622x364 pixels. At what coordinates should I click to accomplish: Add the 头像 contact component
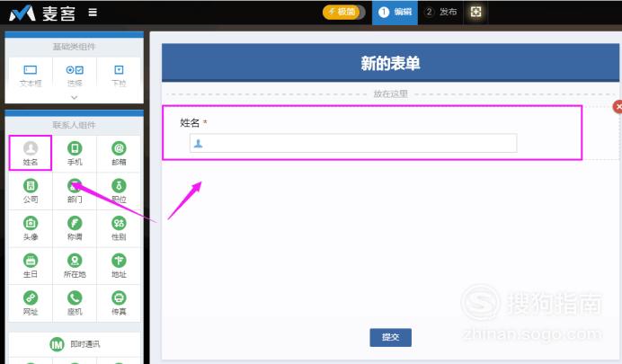pyautogui.click(x=31, y=228)
